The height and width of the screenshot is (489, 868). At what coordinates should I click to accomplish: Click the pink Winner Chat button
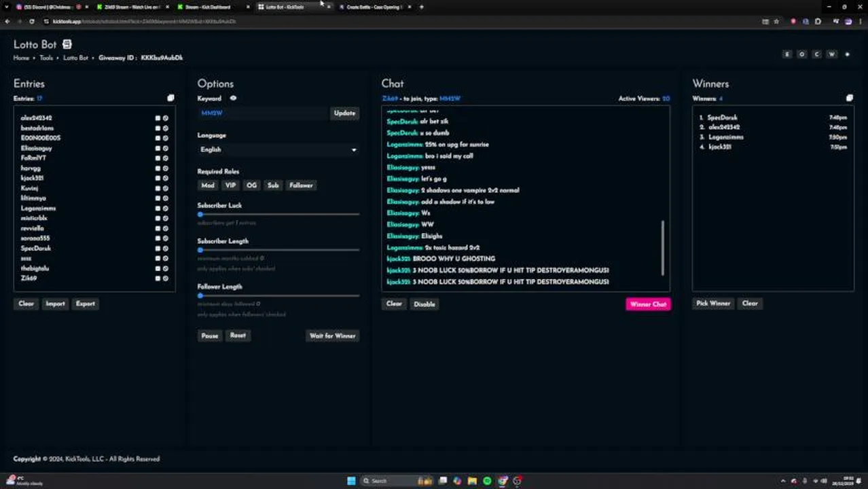(x=648, y=304)
